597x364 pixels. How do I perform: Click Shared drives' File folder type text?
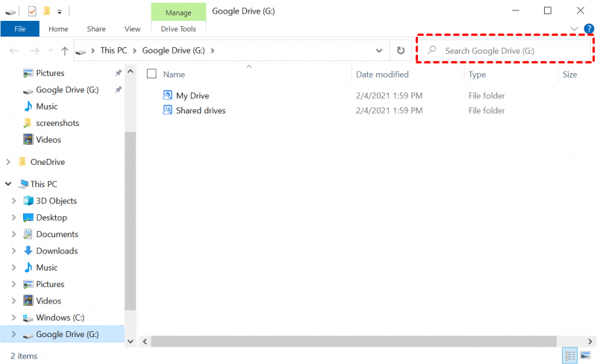tap(487, 110)
